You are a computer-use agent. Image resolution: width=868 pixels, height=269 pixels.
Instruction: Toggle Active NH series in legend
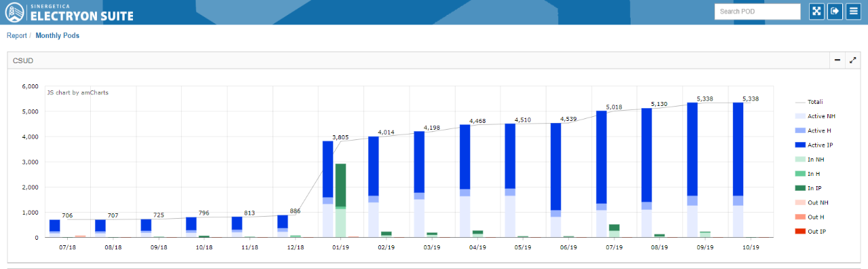pyautogui.click(x=815, y=116)
